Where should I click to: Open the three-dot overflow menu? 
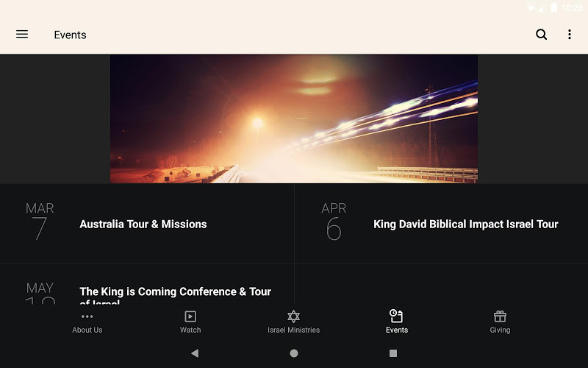569,35
